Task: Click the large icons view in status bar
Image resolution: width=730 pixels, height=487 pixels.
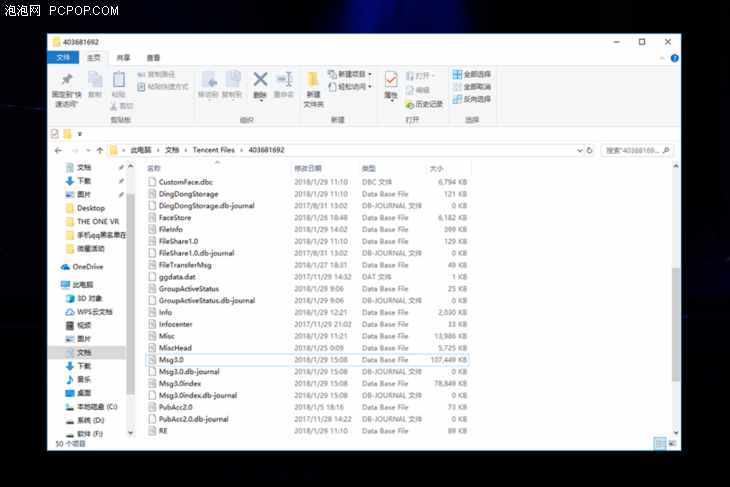Action: (672, 444)
